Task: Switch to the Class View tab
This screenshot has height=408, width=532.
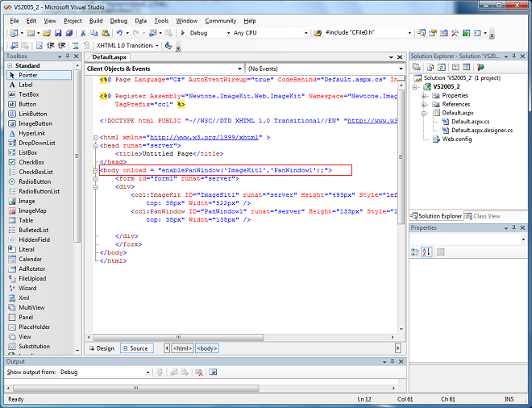Action: (x=482, y=216)
